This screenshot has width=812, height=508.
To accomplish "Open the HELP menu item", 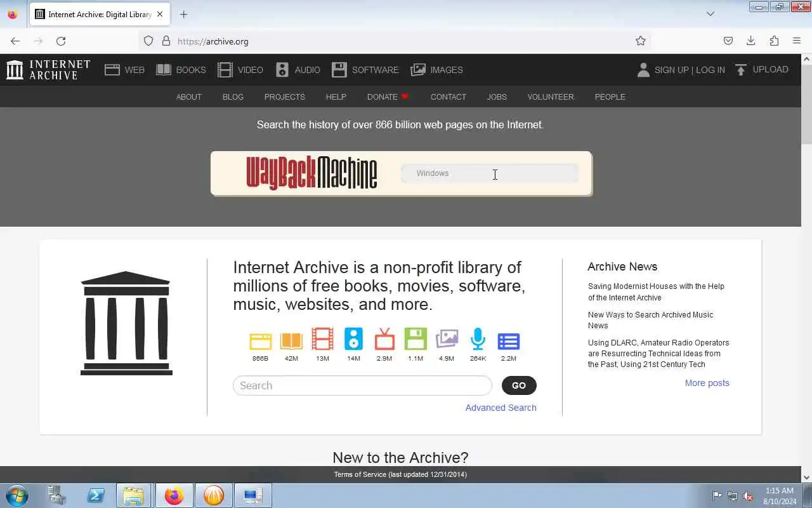I will pyautogui.click(x=336, y=97).
